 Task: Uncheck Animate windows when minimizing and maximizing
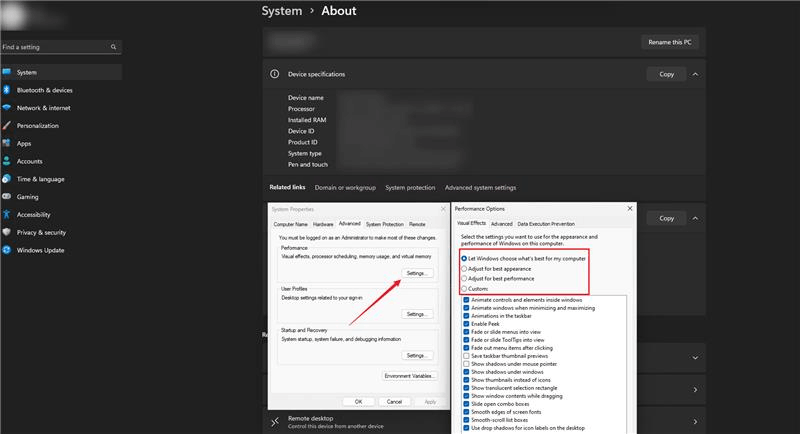(466, 308)
